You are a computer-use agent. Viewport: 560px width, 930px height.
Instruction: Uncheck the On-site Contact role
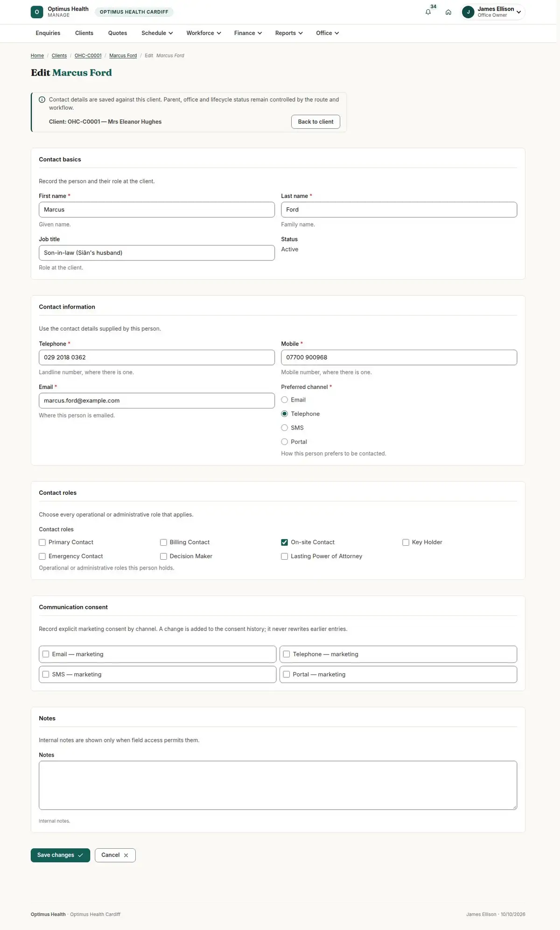pos(284,542)
